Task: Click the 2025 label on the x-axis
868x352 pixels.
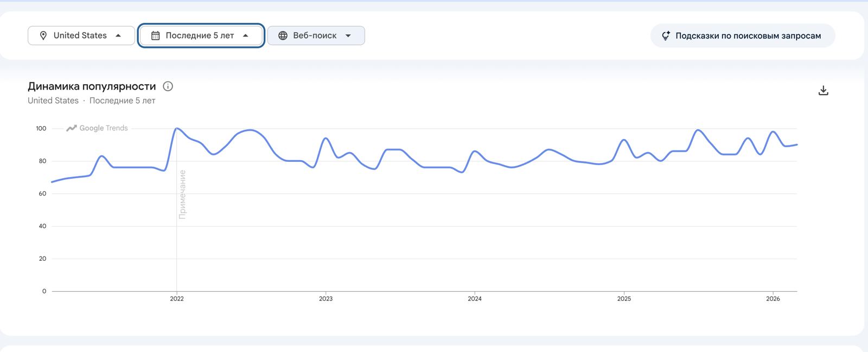Action: click(624, 299)
